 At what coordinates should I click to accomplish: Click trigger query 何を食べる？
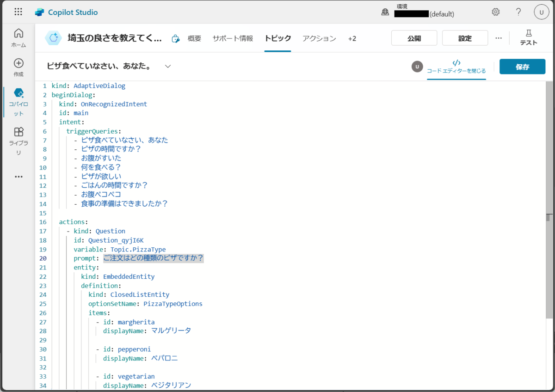pos(101,167)
